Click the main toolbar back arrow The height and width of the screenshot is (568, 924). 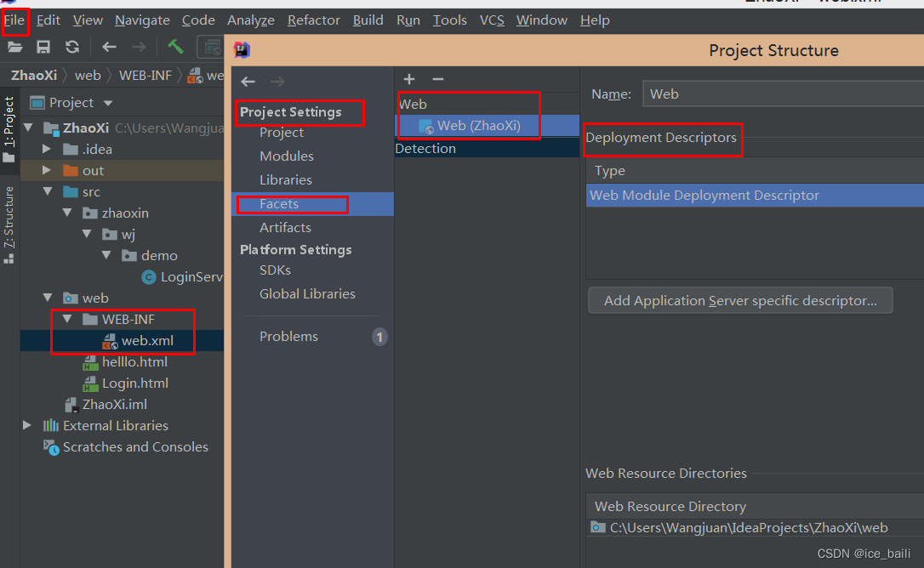point(109,48)
